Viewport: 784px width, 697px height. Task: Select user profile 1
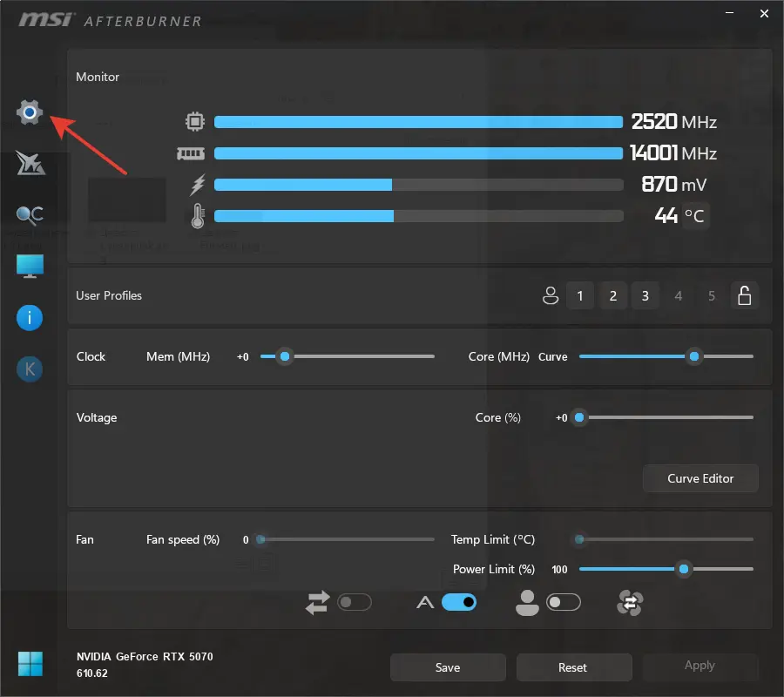[x=580, y=295]
